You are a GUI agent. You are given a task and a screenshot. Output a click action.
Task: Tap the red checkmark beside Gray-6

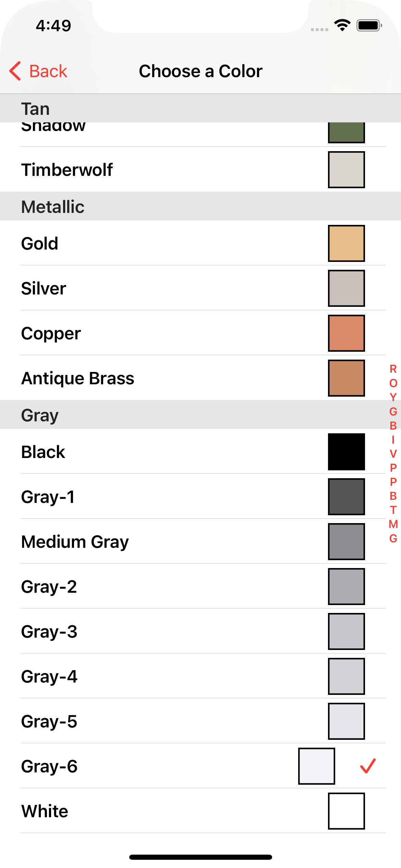(x=368, y=766)
